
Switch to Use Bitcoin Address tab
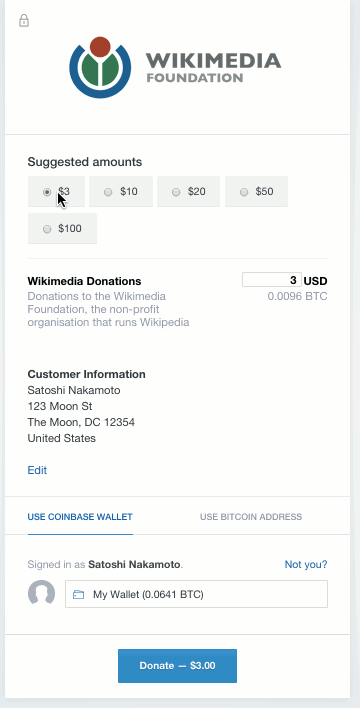click(251, 517)
